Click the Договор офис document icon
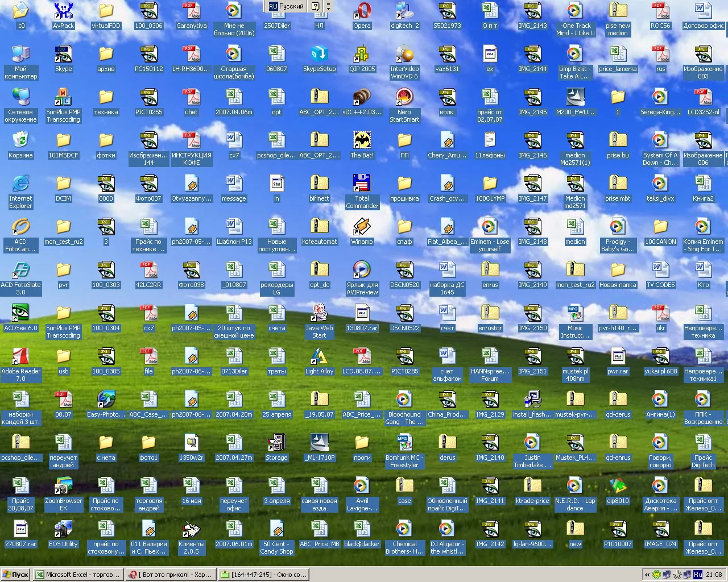 [703, 15]
